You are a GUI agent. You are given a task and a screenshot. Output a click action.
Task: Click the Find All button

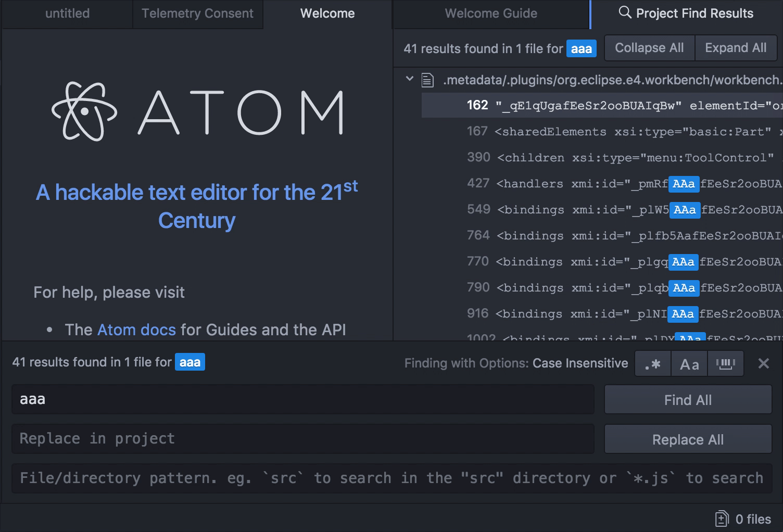click(x=688, y=399)
